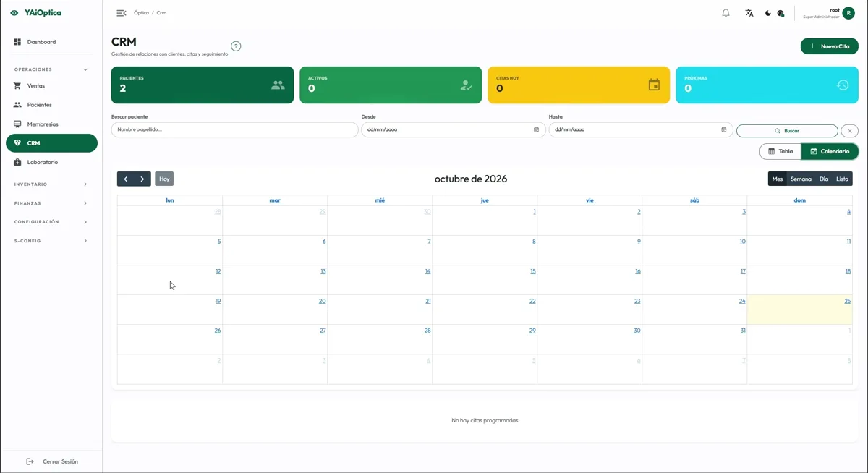Viewport: 868px width, 473px height.
Task: Switch to Tabla view
Action: (x=780, y=151)
